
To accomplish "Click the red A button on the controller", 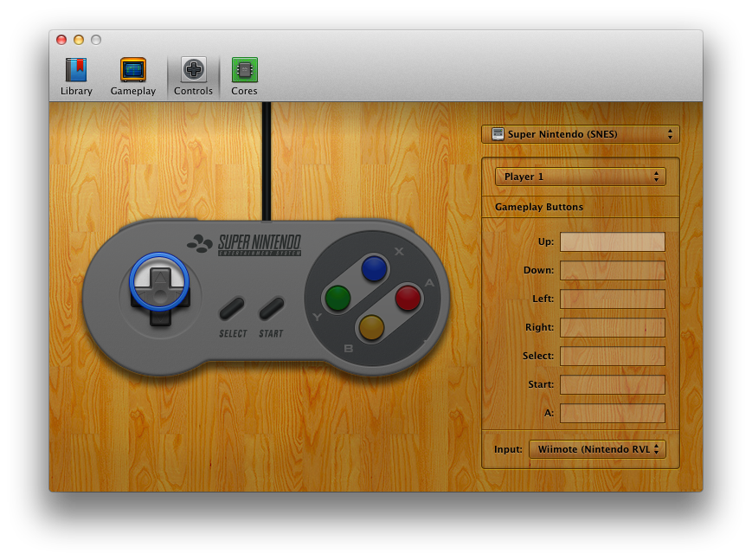I will point(405,299).
